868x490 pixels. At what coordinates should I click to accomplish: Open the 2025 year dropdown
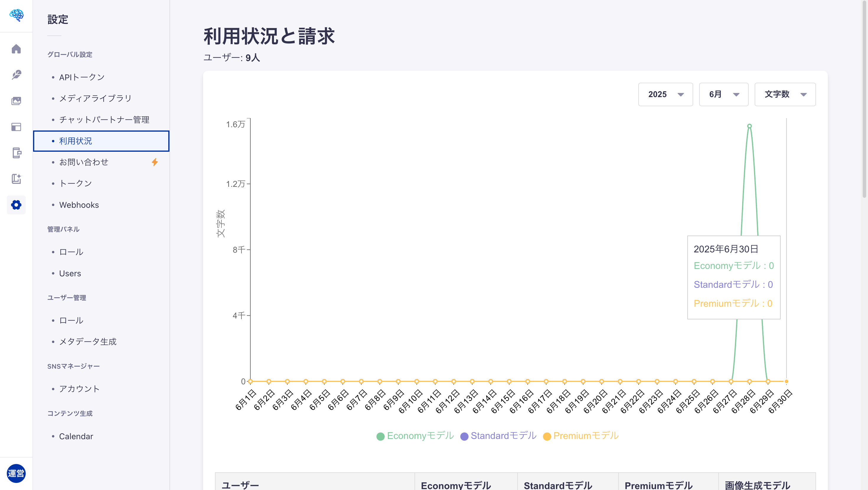[665, 94]
